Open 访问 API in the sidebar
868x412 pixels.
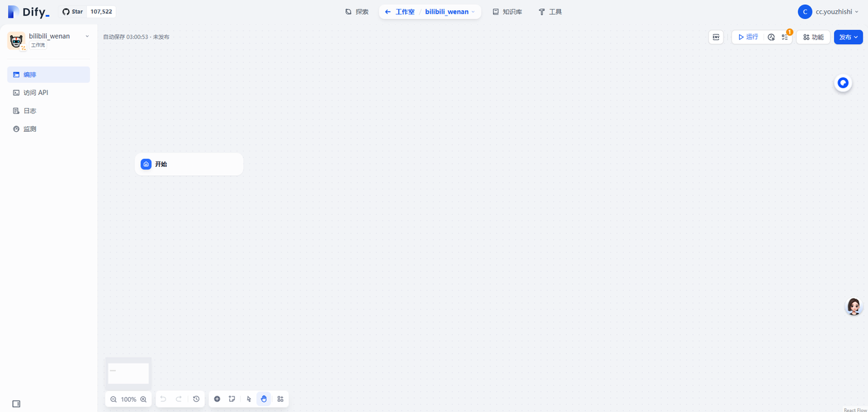click(35, 92)
